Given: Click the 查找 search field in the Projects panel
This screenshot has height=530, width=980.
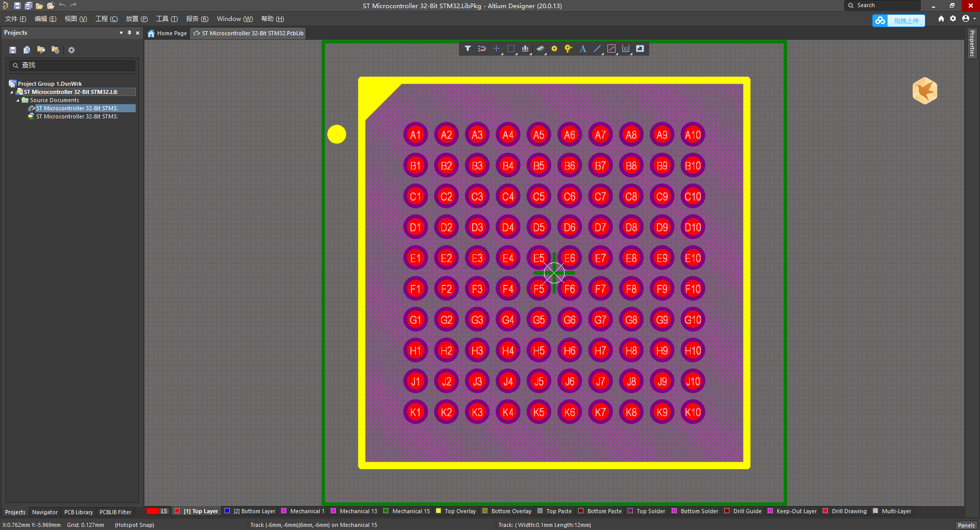Looking at the screenshot, I should click(x=72, y=65).
